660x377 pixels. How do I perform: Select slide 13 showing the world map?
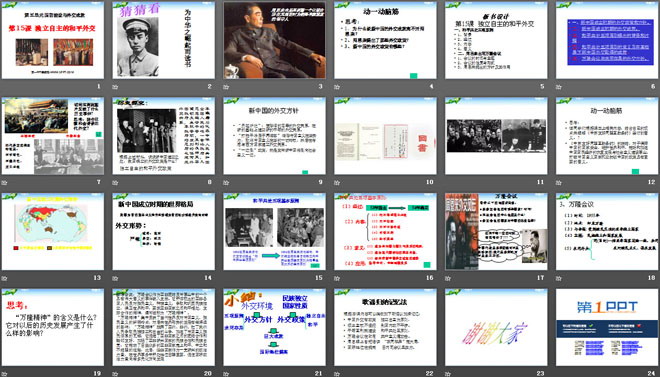click(x=53, y=231)
